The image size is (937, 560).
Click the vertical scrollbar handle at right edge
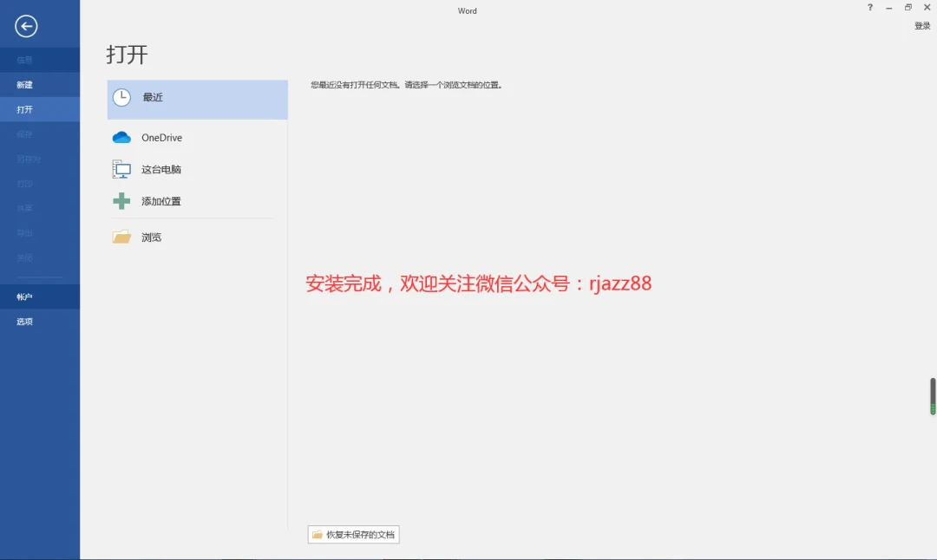pos(932,396)
